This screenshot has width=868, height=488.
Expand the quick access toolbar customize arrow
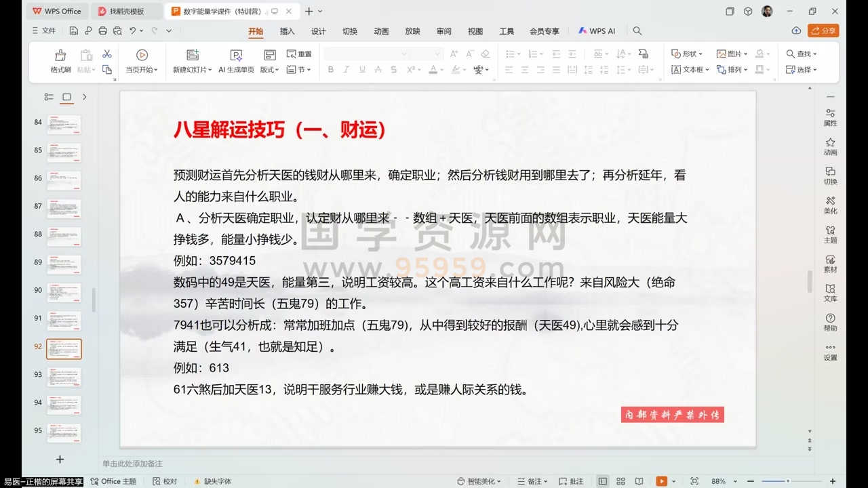(169, 30)
